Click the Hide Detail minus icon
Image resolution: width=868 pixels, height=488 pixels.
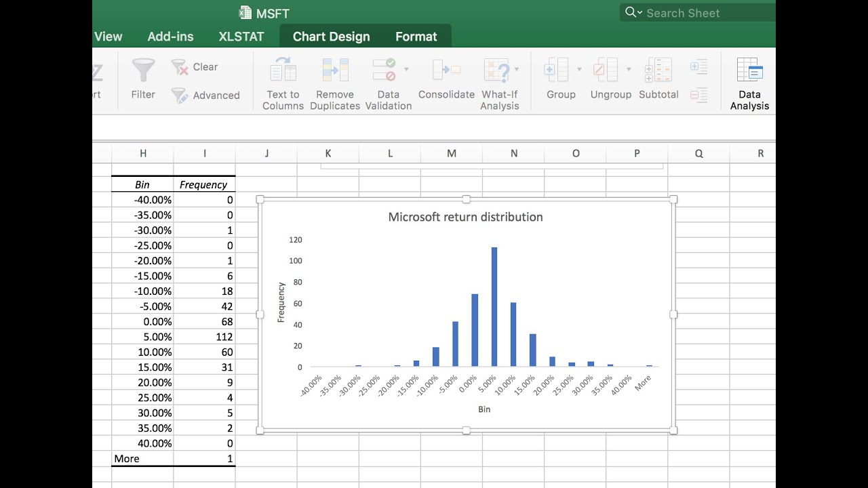click(698, 96)
